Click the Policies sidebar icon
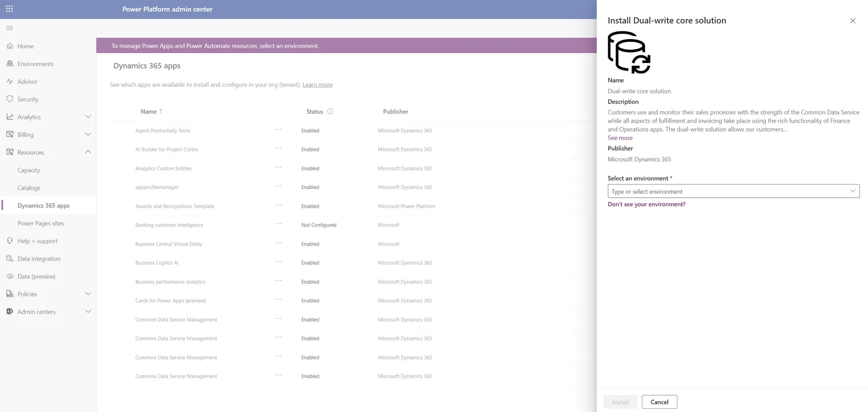 10,294
